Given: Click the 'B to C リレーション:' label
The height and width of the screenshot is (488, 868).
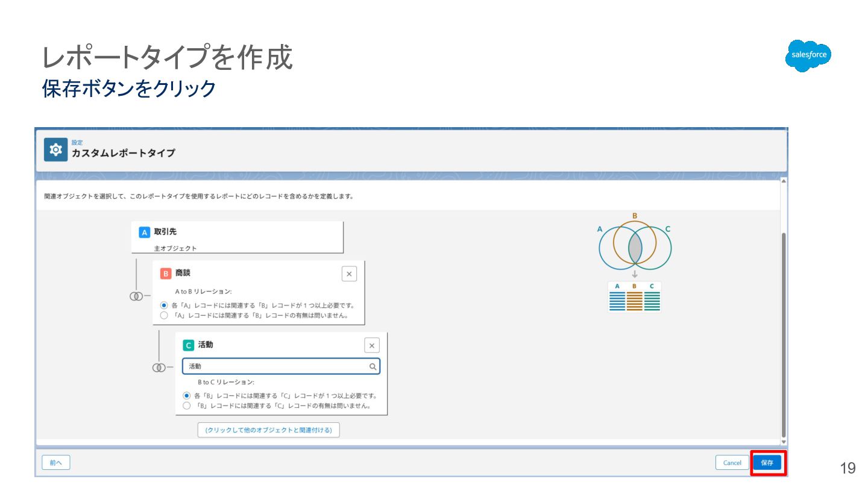Looking at the screenshot, I should [226, 382].
